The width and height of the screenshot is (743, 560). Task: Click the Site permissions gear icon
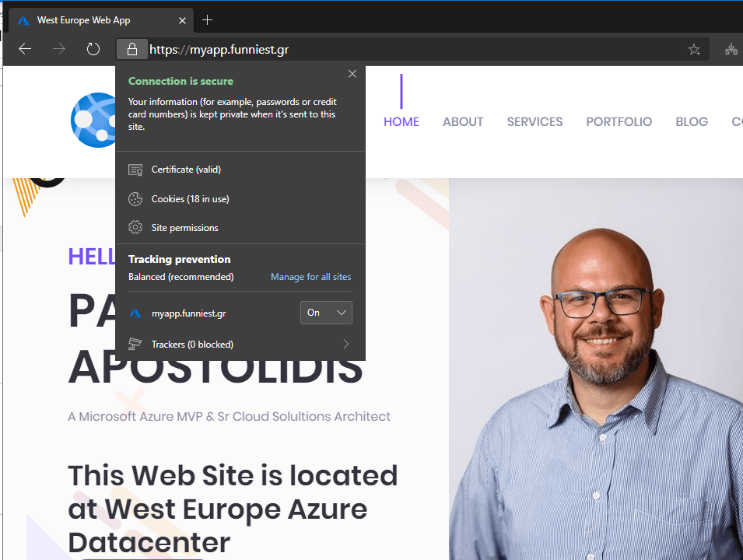[x=135, y=227]
